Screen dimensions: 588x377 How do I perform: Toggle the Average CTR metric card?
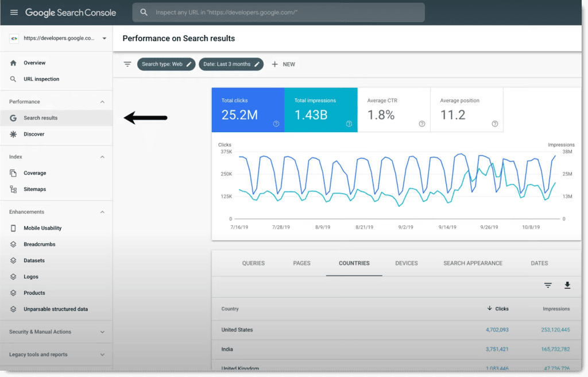(x=394, y=110)
